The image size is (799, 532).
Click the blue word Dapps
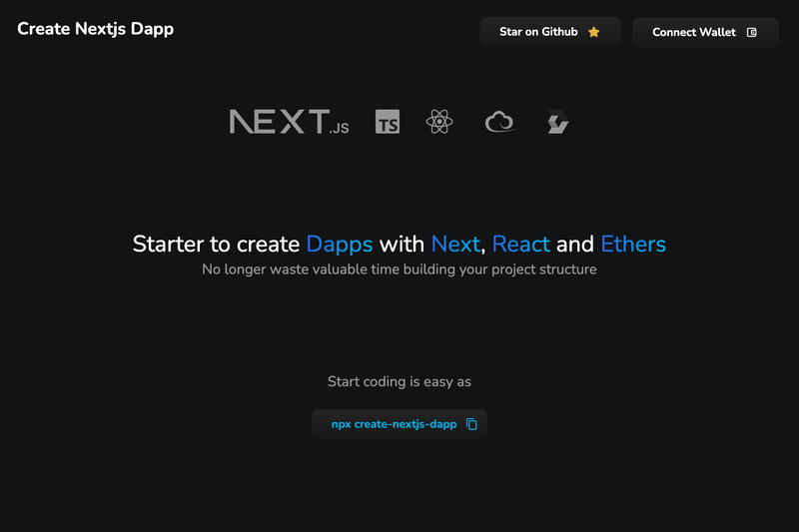pyautogui.click(x=340, y=245)
